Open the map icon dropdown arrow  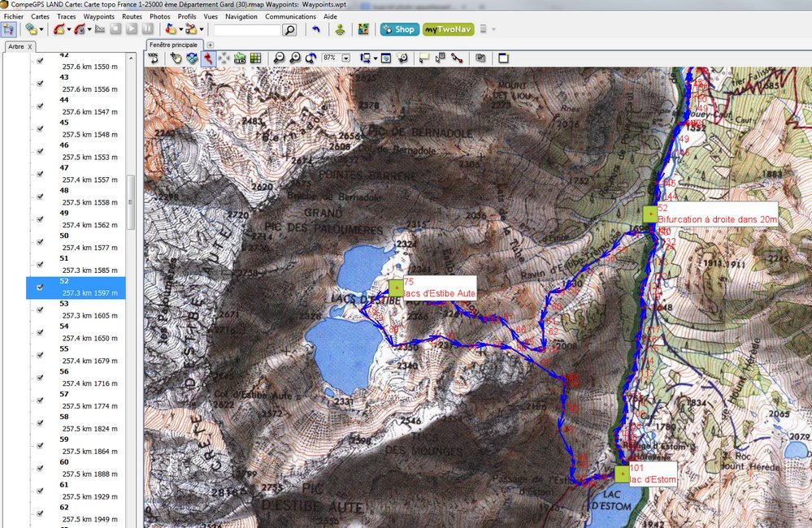41,29
